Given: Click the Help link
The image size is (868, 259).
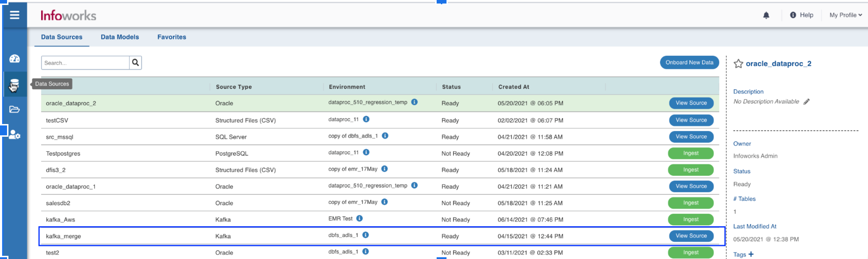Looking at the screenshot, I should click(x=806, y=15).
